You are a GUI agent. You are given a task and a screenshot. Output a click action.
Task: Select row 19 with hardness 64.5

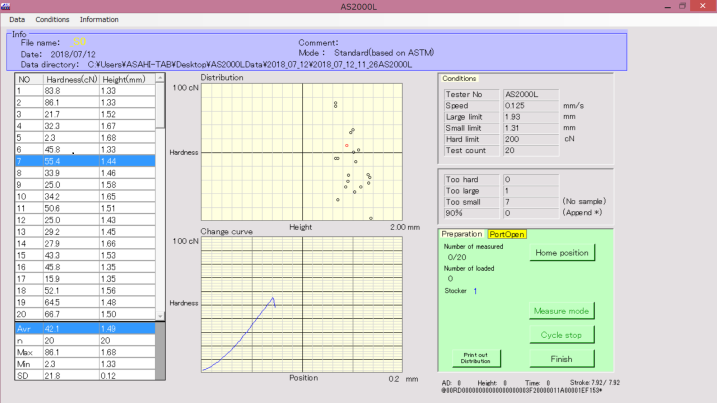point(85,302)
